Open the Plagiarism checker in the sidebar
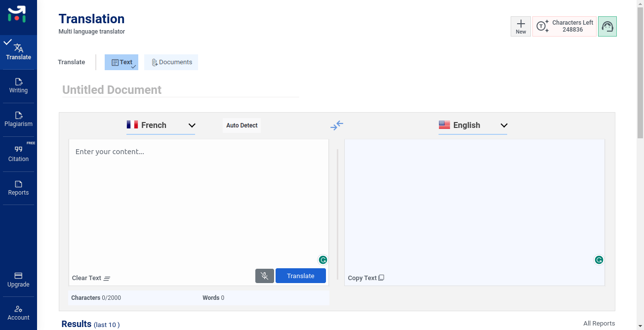The height and width of the screenshot is (330, 644). pyautogui.click(x=18, y=119)
